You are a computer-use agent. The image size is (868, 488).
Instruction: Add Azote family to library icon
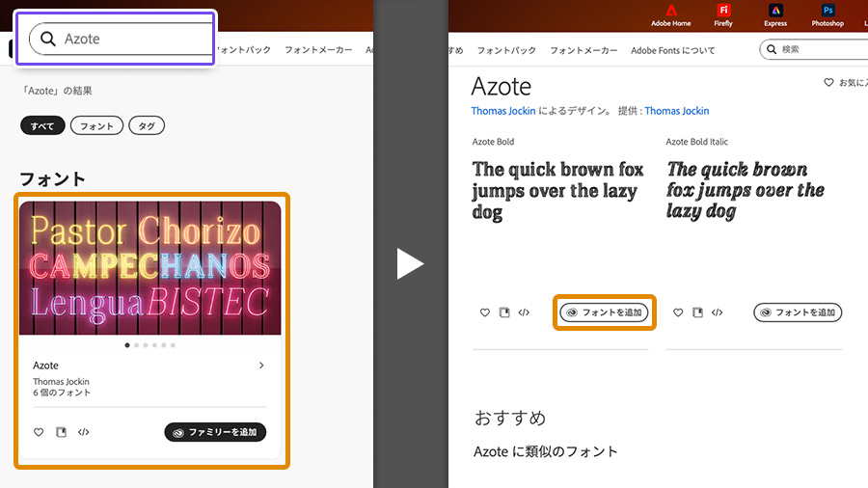(61, 432)
